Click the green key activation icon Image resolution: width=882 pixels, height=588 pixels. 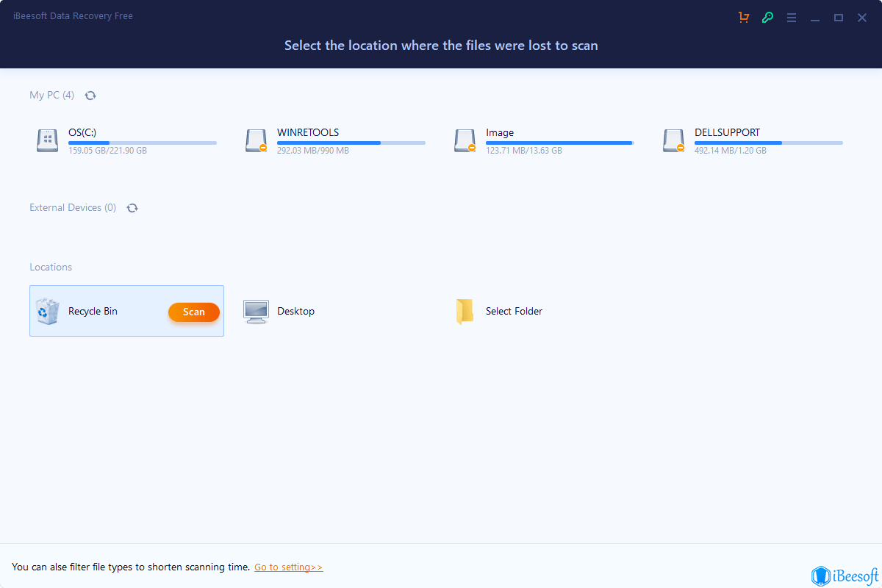pos(767,17)
